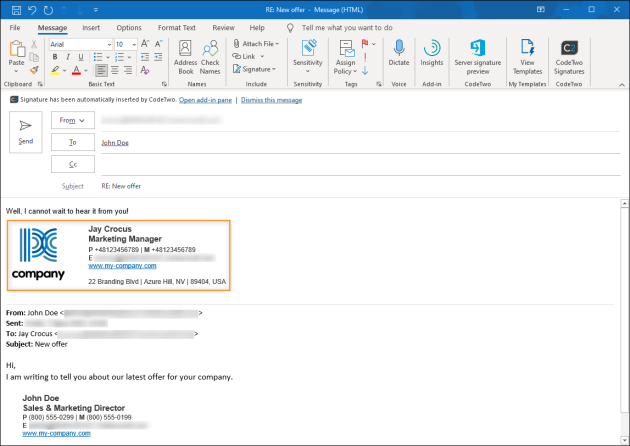630x446 pixels.
Task: Switch to the Options tab
Action: [129, 28]
